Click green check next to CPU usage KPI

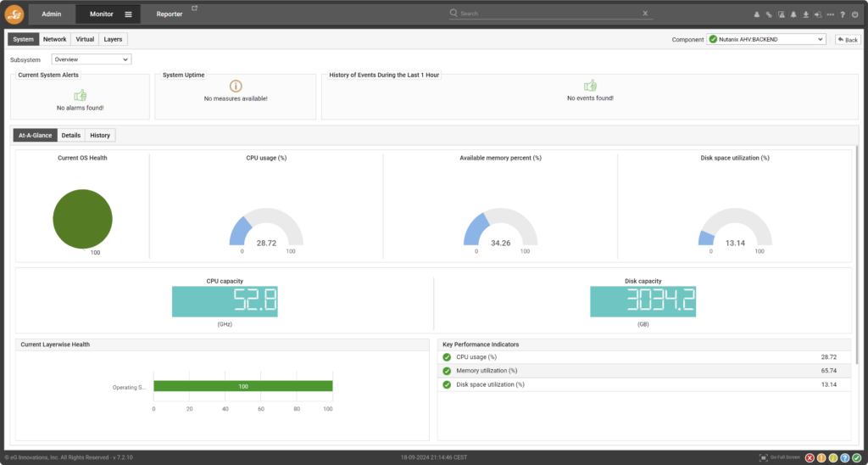coord(447,357)
